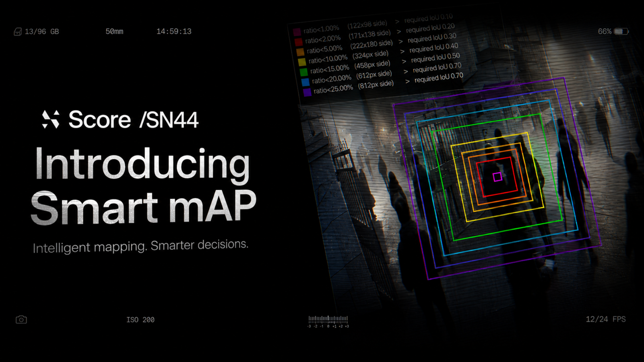Click the "ratio<25.00%" legend label
Image resolution: width=644 pixels, height=362 pixels.
333,89
